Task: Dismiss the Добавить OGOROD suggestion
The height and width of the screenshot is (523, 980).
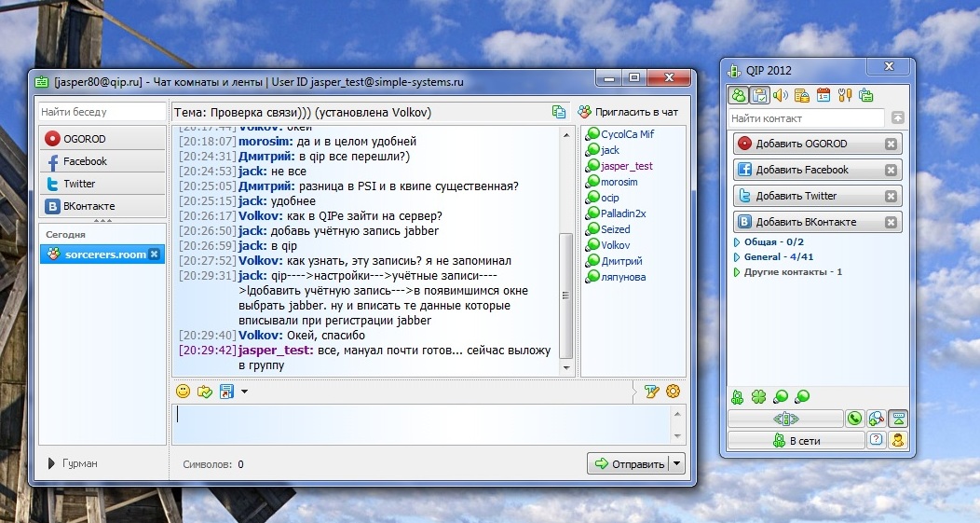Action: (x=892, y=144)
